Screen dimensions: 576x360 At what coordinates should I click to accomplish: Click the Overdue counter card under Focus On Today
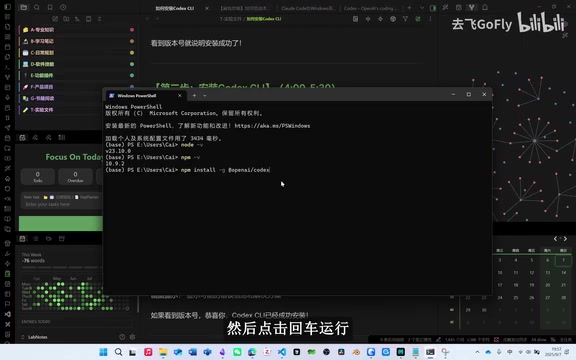75,177
